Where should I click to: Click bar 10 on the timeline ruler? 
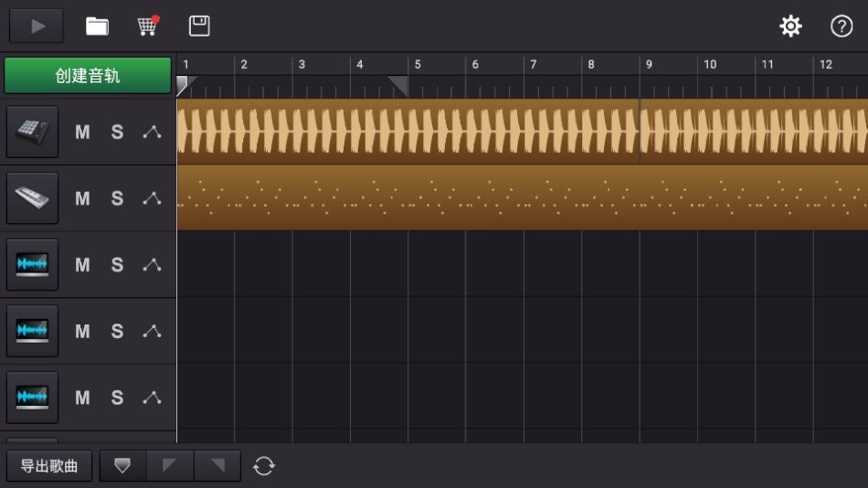click(x=710, y=64)
